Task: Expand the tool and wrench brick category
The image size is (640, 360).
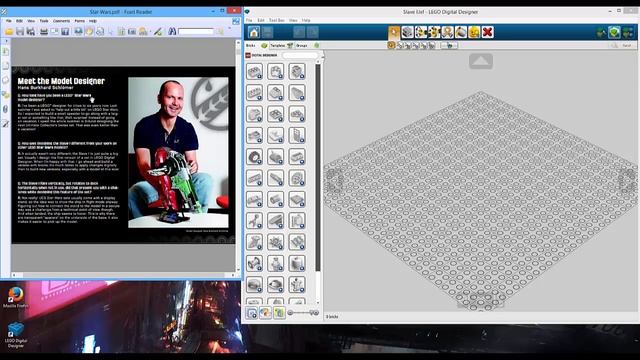Action: [x=254, y=221]
